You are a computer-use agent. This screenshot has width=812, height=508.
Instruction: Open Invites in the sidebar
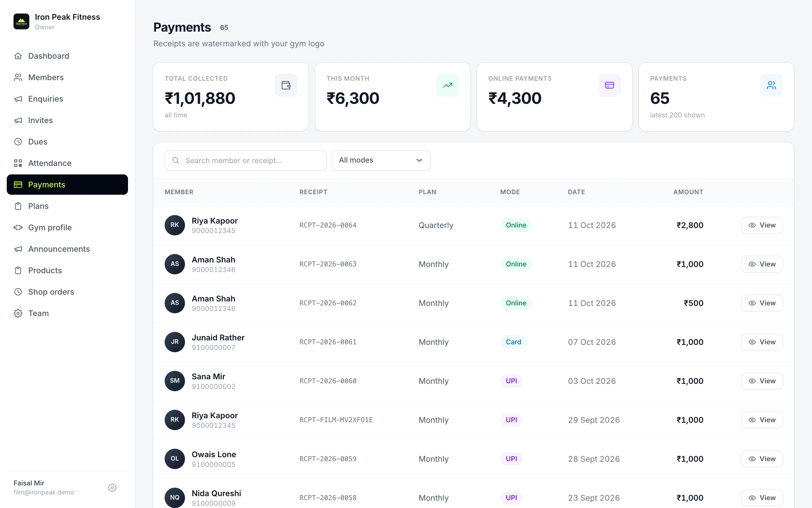pos(67,120)
